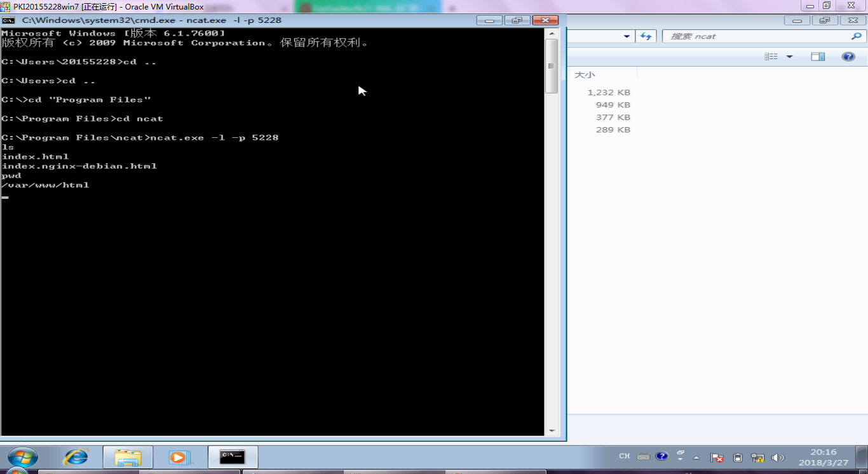This screenshot has width=868, height=474.
Task: Change view using the Explorer view icon
Action: point(771,57)
